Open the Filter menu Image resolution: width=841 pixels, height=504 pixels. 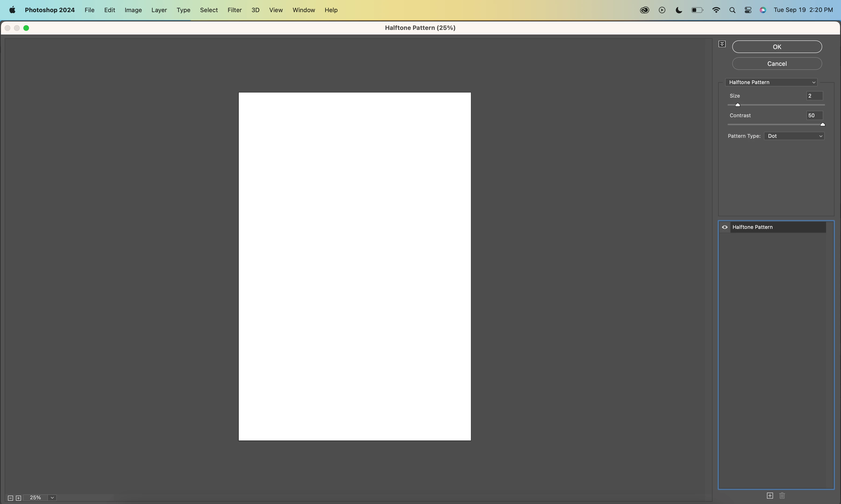point(234,10)
